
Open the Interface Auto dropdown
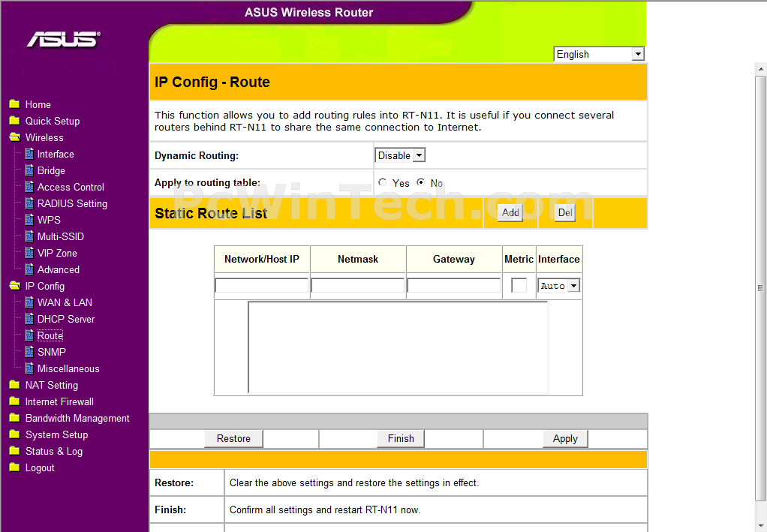[558, 286]
